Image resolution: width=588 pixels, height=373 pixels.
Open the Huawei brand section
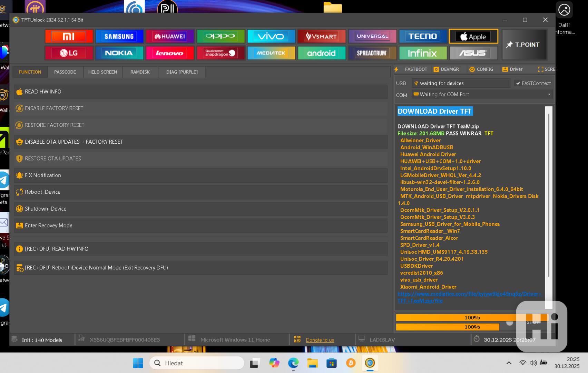click(170, 36)
